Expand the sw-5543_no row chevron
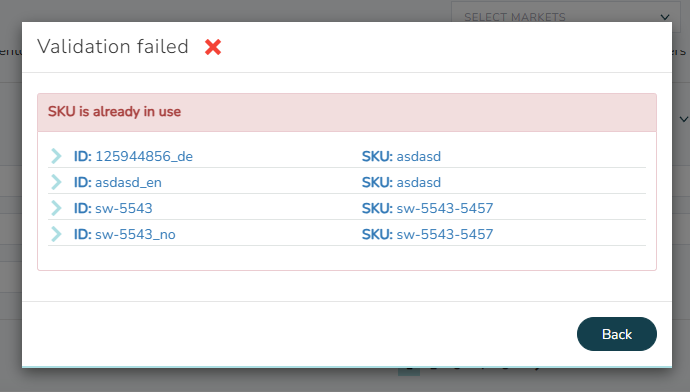690x392 pixels. click(x=56, y=234)
